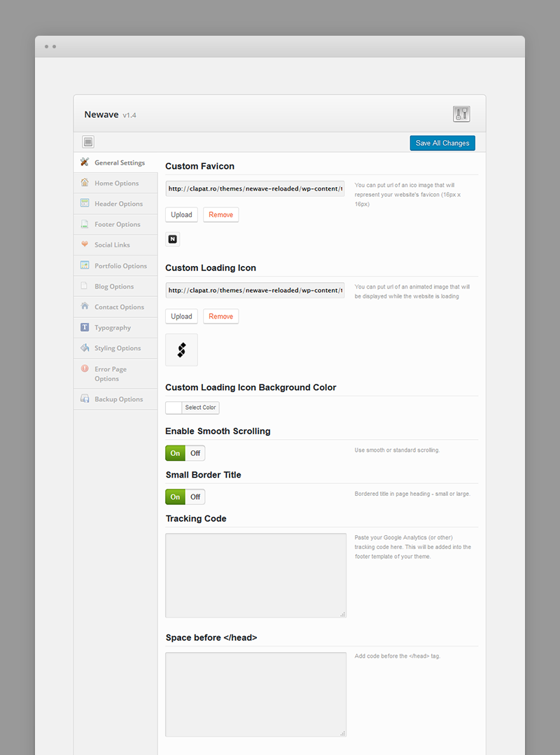Click the Error Page warning icon
The width and height of the screenshot is (560, 755).
(85, 369)
